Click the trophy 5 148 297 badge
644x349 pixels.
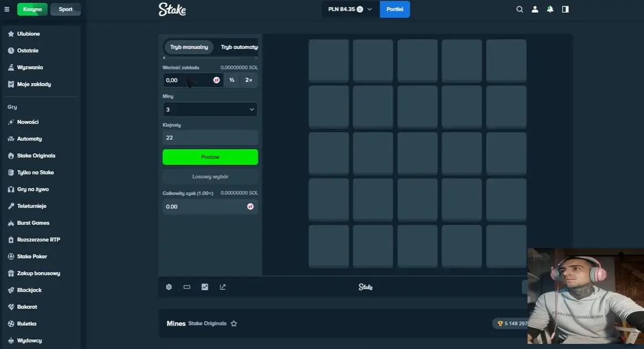pyautogui.click(x=510, y=324)
